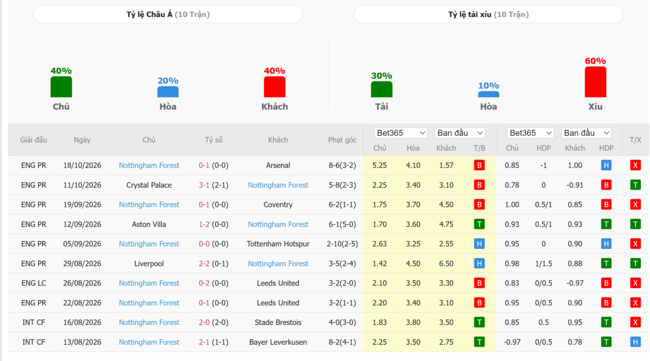Click the 5.25 odds in Arsenal row
This screenshot has width=650, height=361.
tap(379, 165)
